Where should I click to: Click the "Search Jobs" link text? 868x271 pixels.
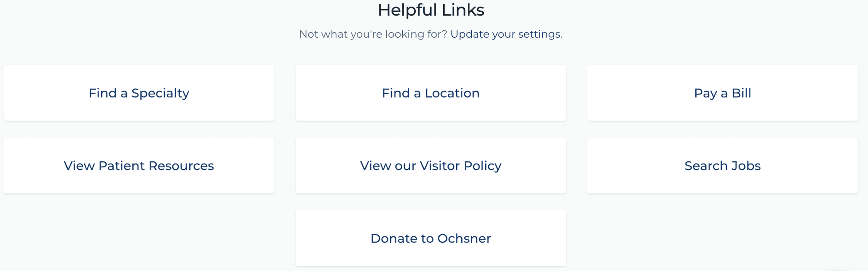(722, 166)
